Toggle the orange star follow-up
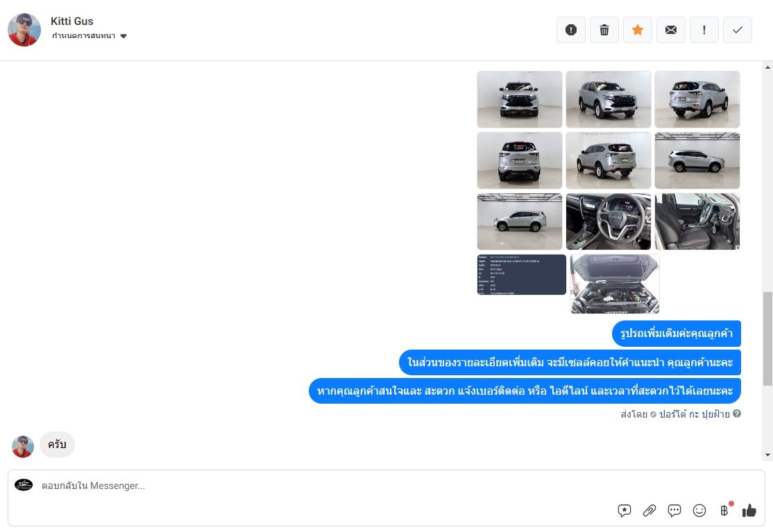 638,30
